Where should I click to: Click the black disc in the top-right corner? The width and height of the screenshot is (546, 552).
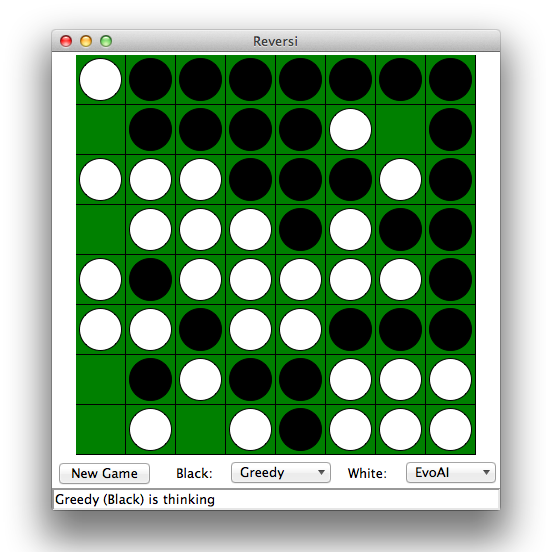(450, 80)
